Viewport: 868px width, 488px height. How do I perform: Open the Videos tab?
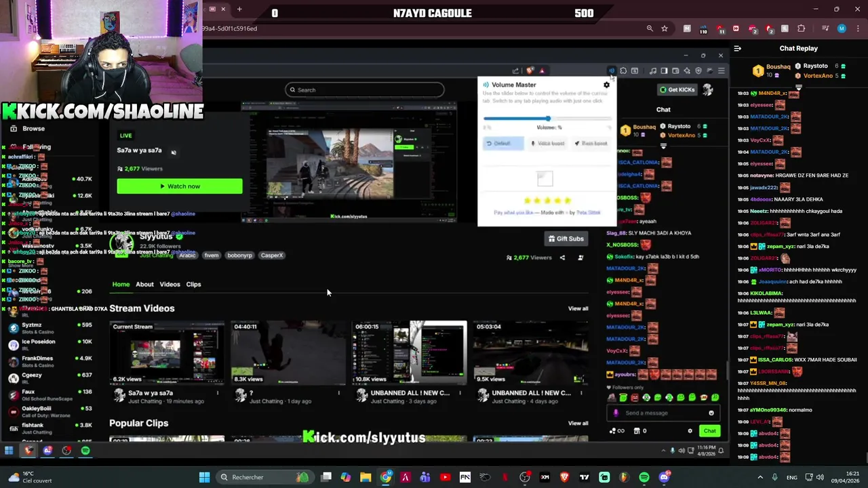coord(170,284)
